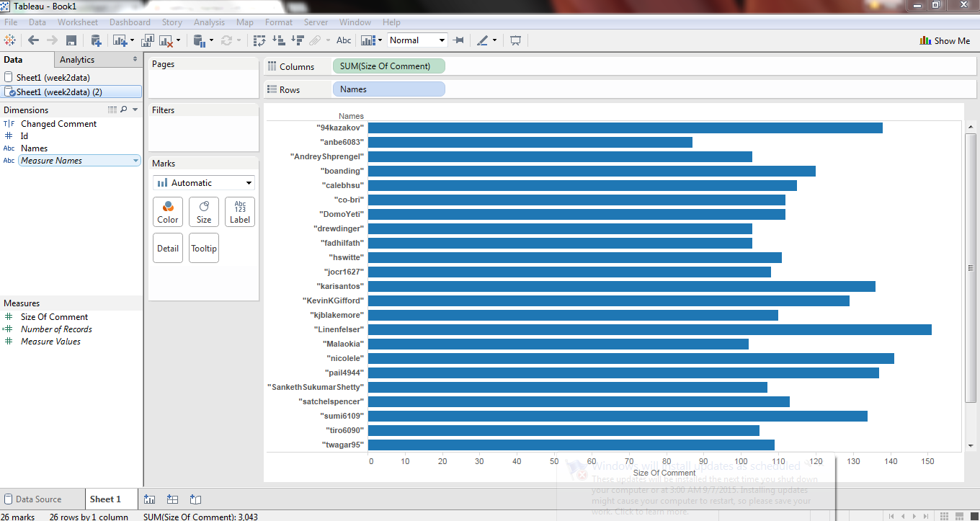Screen dimensions: 980x521
Task: Expand the Pause Updates dropdown arrow
Action: (211, 40)
